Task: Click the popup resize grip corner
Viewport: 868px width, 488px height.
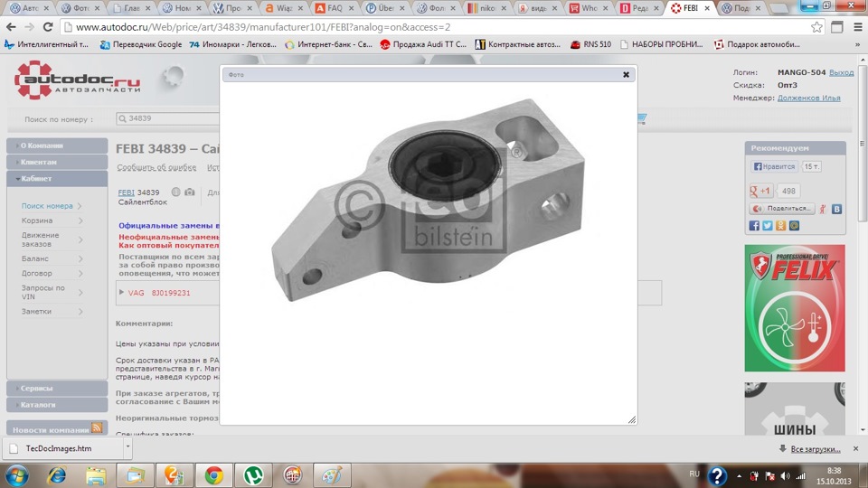Action: [x=632, y=419]
